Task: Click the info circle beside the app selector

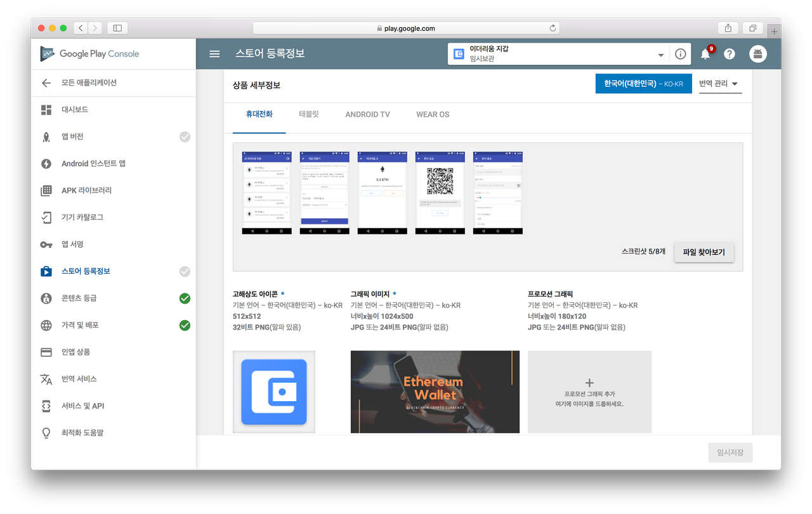Action: pyautogui.click(x=680, y=54)
